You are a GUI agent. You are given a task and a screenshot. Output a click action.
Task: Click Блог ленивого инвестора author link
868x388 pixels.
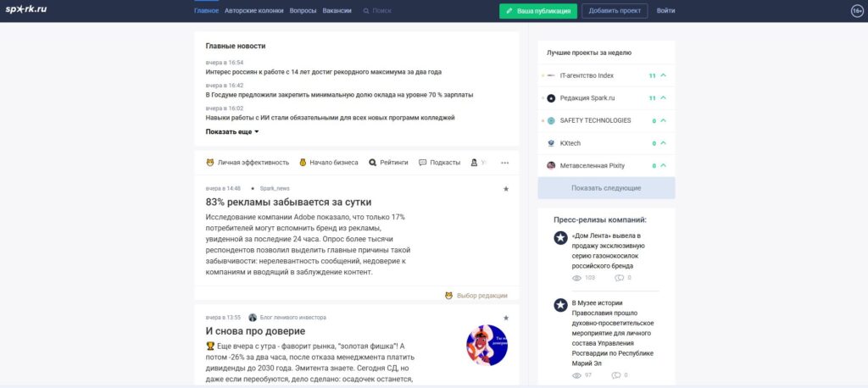pos(292,318)
